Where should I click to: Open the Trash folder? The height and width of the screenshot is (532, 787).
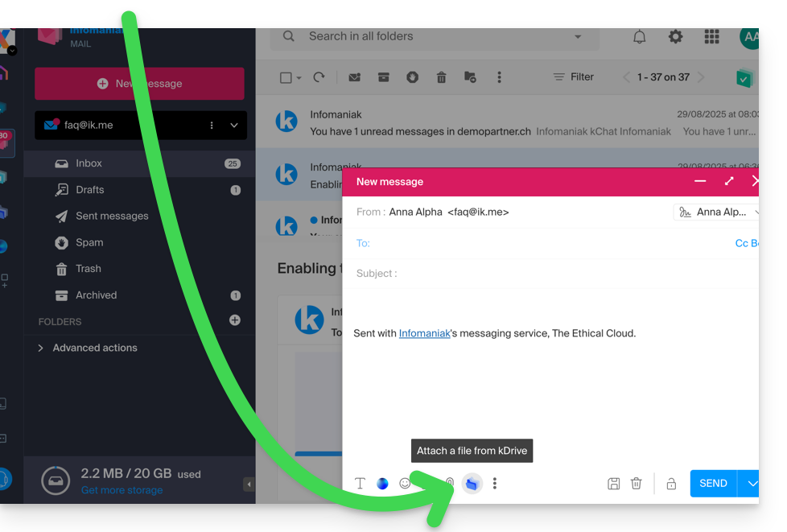point(139,269)
